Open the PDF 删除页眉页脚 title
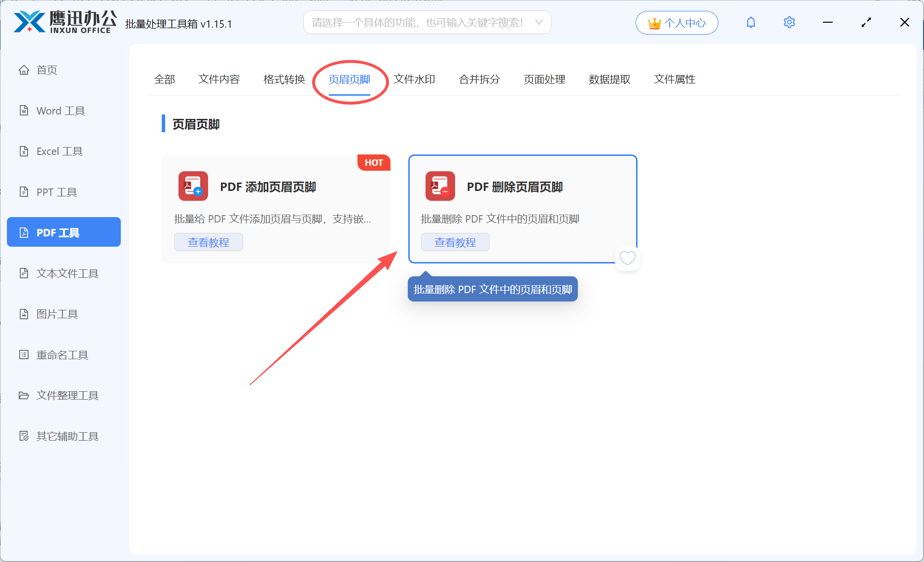 [515, 187]
